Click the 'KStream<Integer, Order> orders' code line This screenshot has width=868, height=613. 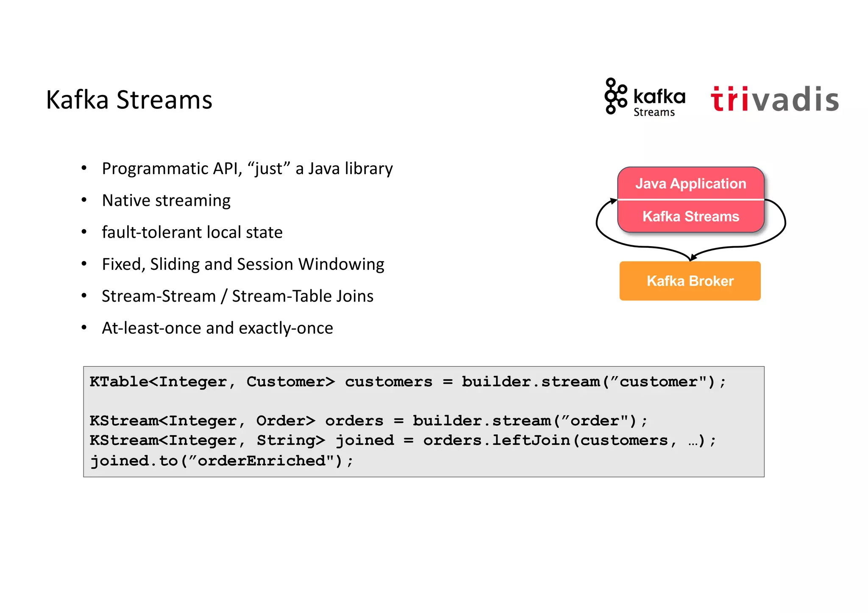coord(368,421)
